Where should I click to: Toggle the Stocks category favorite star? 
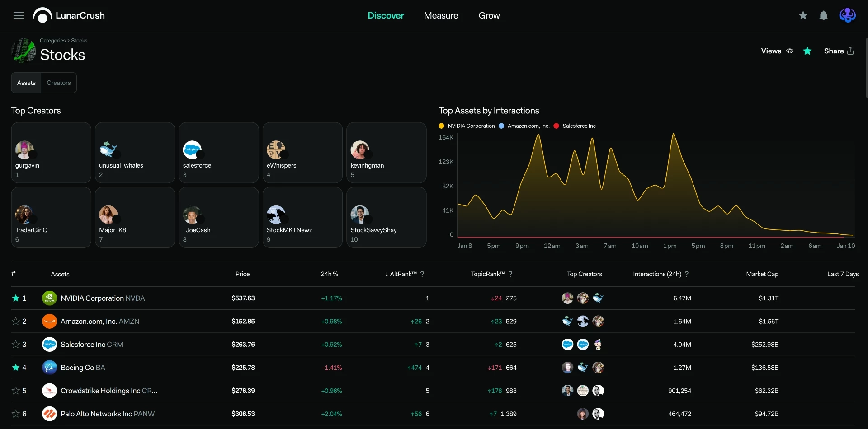[807, 51]
